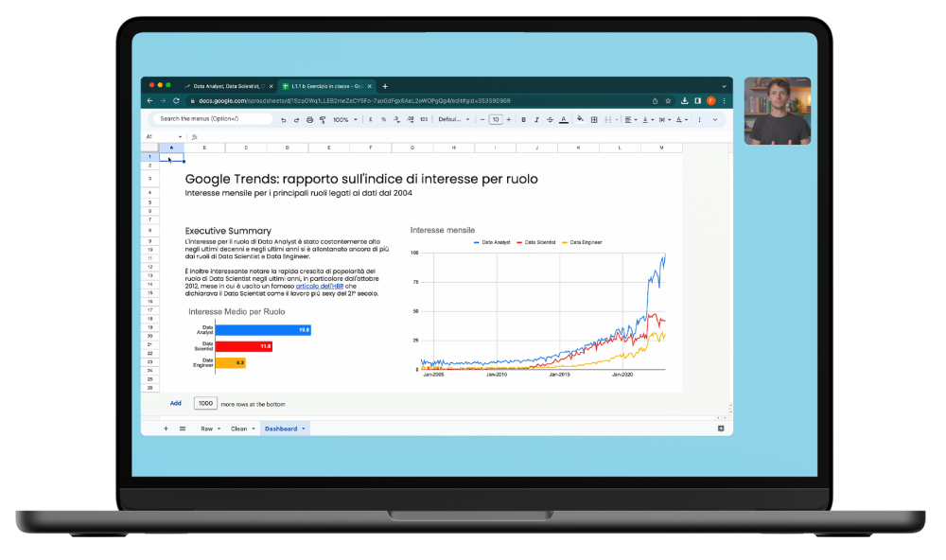
Task: Click the rows count input field
Action: [x=205, y=403]
